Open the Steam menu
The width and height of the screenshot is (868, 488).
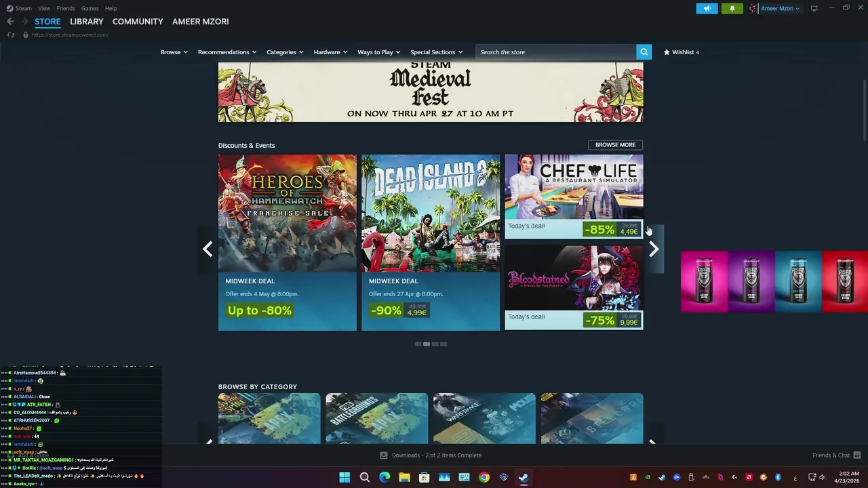pyautogui.click(x=24, y=8)
